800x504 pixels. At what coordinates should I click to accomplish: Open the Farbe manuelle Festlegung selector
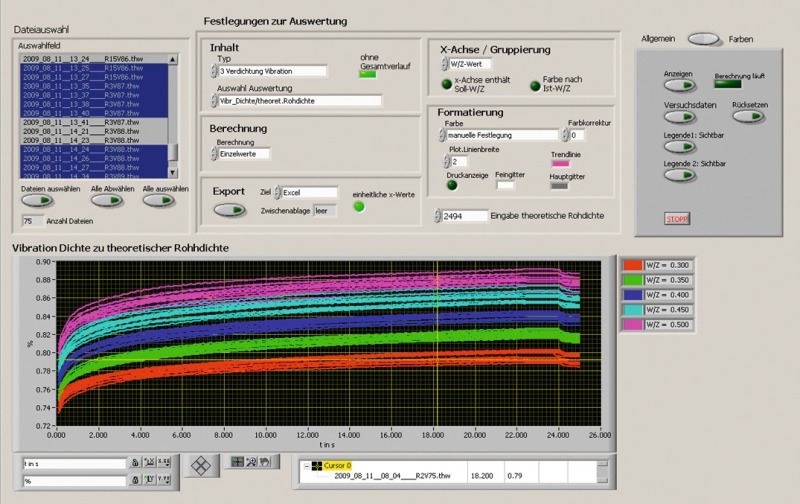(503, 135)
